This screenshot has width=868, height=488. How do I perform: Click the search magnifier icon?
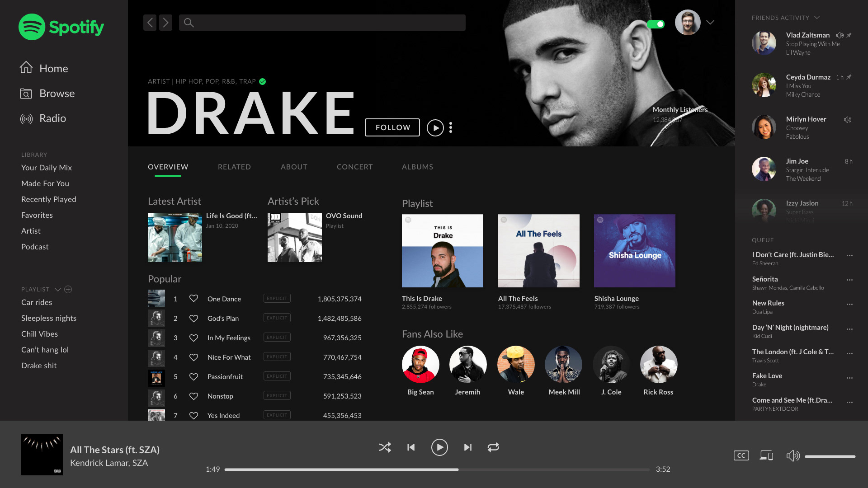[189, 23]
